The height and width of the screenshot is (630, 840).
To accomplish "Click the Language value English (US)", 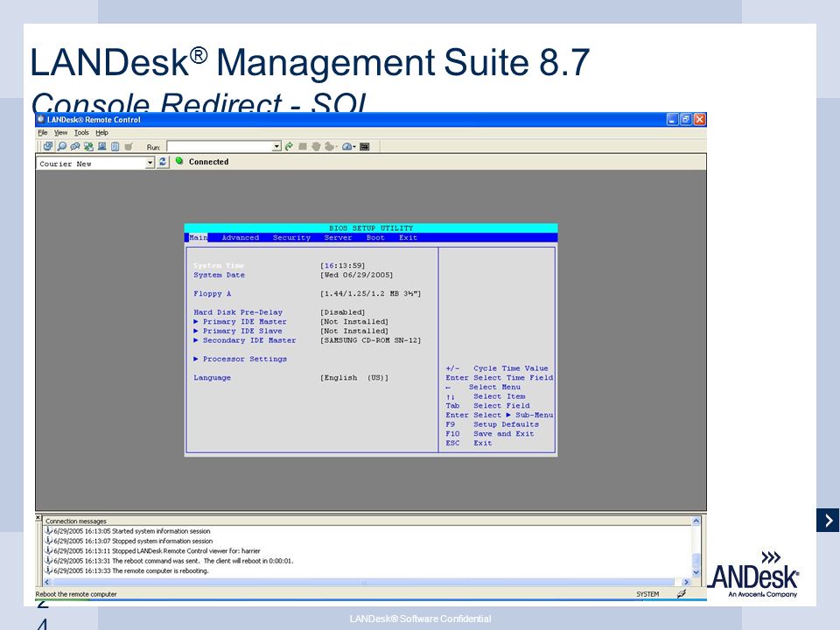I will pos(354,378).
